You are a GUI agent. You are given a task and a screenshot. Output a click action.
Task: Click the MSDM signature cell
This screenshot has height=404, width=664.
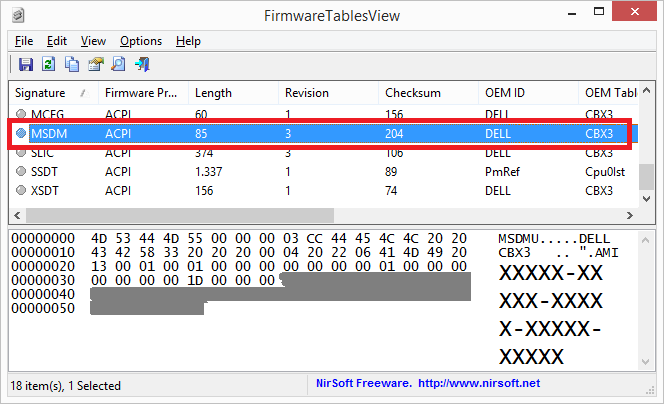49,134
